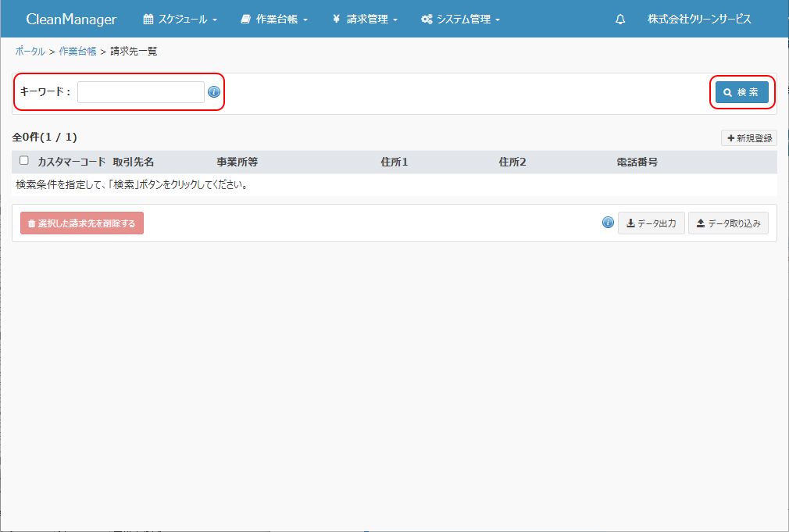Click the データ出力 export button
This screenshot has height=532, width=789.
tap(651, 223)
